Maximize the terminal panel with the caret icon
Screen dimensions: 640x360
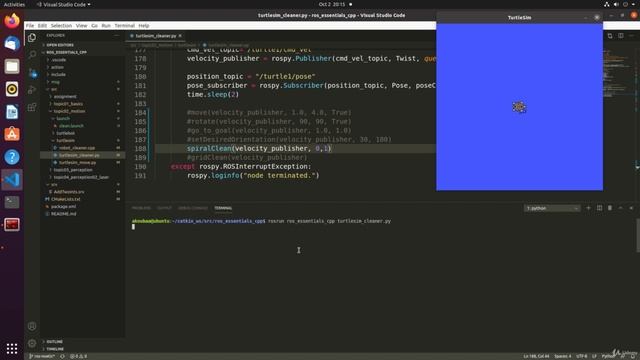[x=620, y=208]
